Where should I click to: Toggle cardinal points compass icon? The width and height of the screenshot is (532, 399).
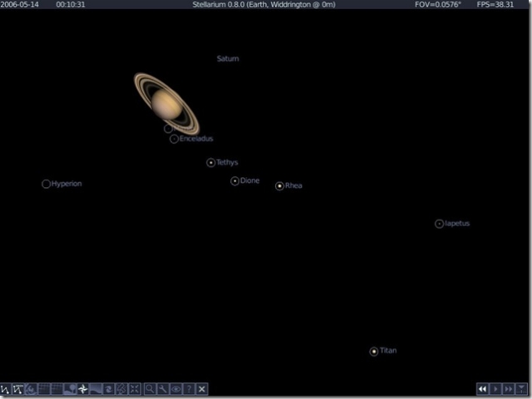(x=83, y=389)
